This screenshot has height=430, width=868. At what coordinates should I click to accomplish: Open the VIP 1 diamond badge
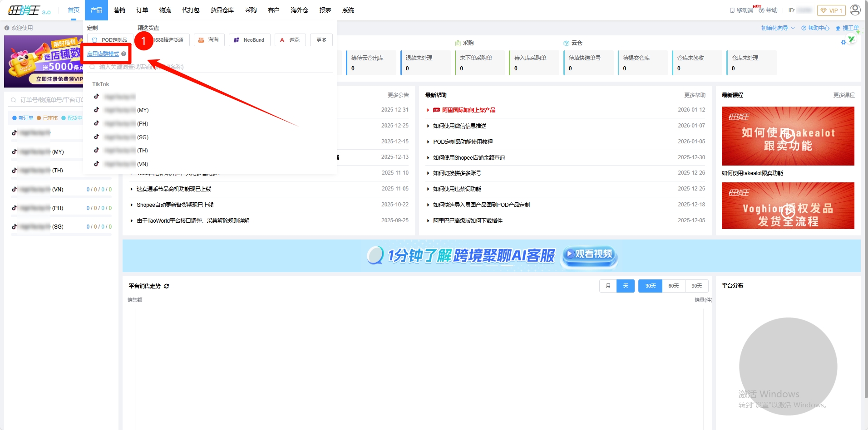click(x=831, y=10)
